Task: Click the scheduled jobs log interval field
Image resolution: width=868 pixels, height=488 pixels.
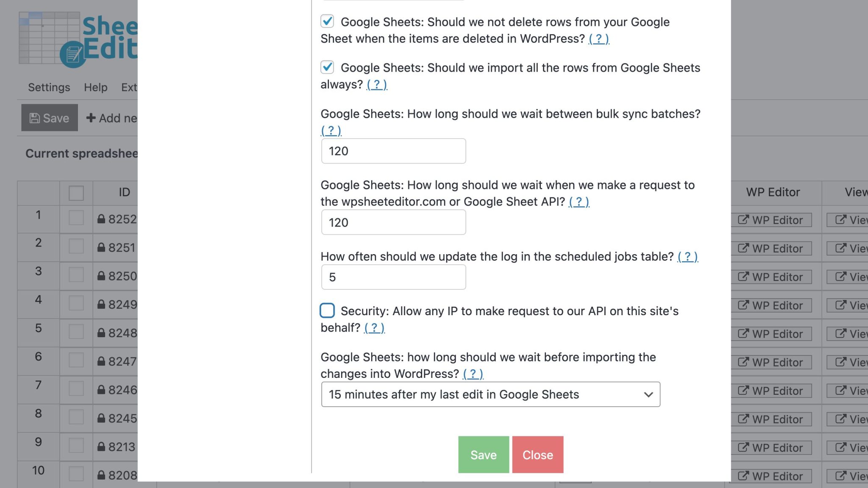Action: (393, 277)
